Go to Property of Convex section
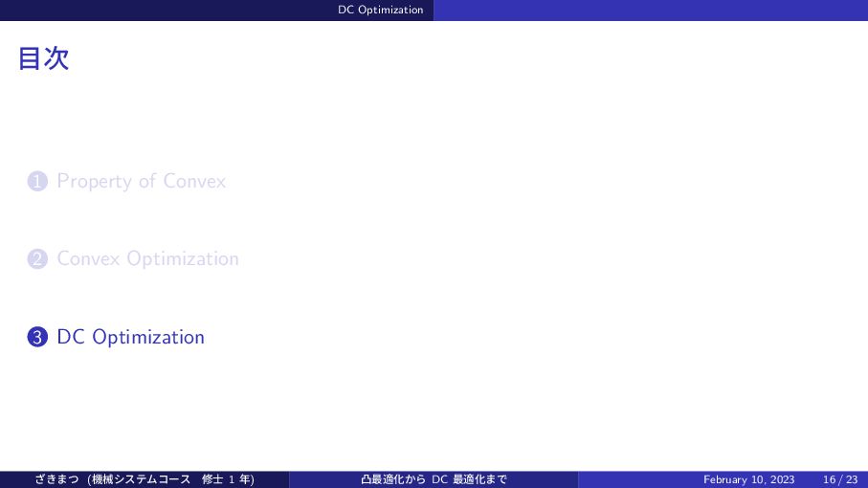Image resolution: width=868 pixels, height=488 pixels. coord(142,182)
